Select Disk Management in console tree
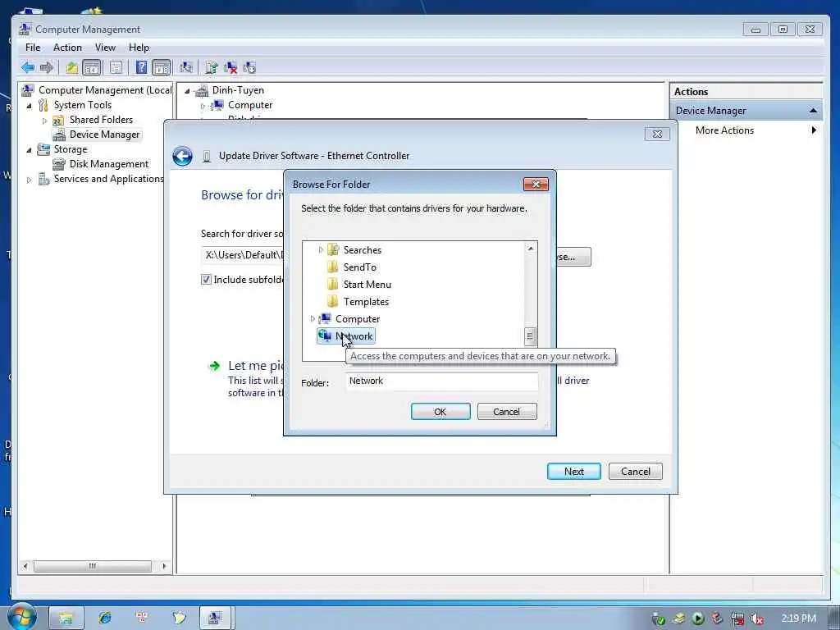The image size is (840, 630). [109, 164]
